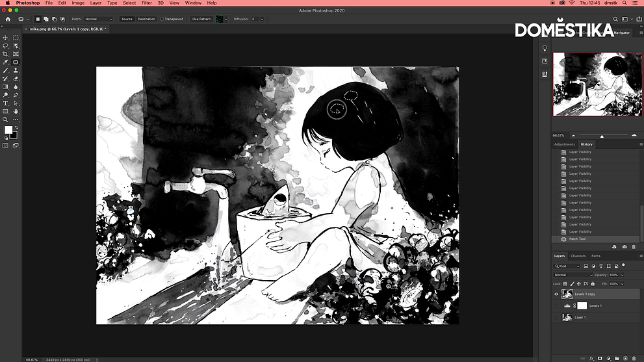
Task: Open the Filter menu
Action: click(147, 3)
